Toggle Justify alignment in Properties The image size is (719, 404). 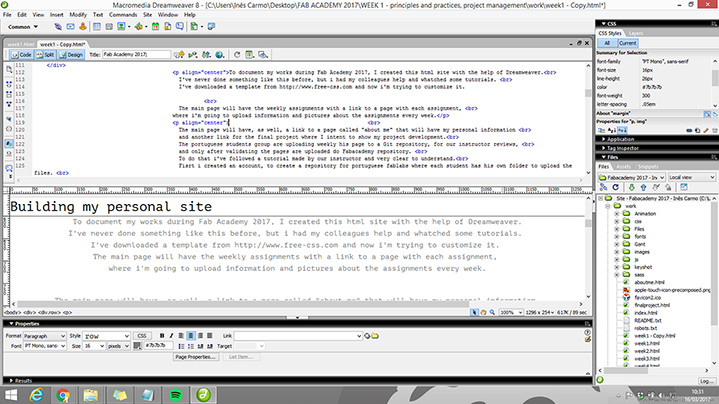point(210,336)
